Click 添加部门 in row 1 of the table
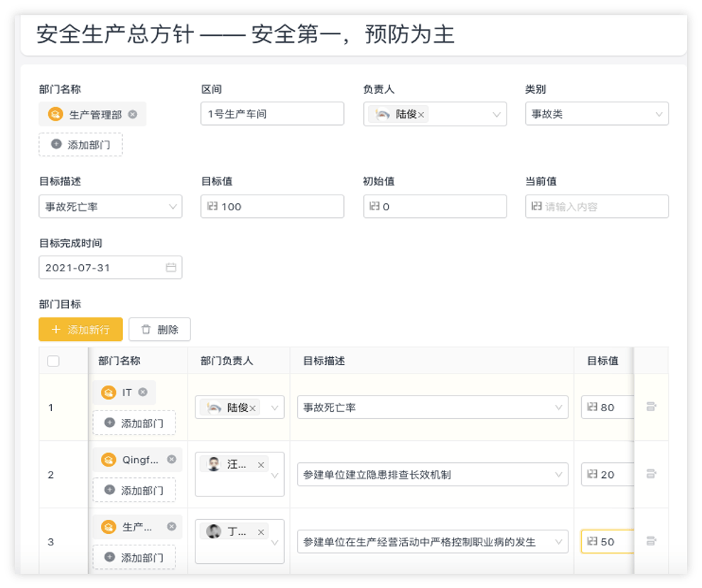This screenshot has width=702, height=588. point(133,423)
